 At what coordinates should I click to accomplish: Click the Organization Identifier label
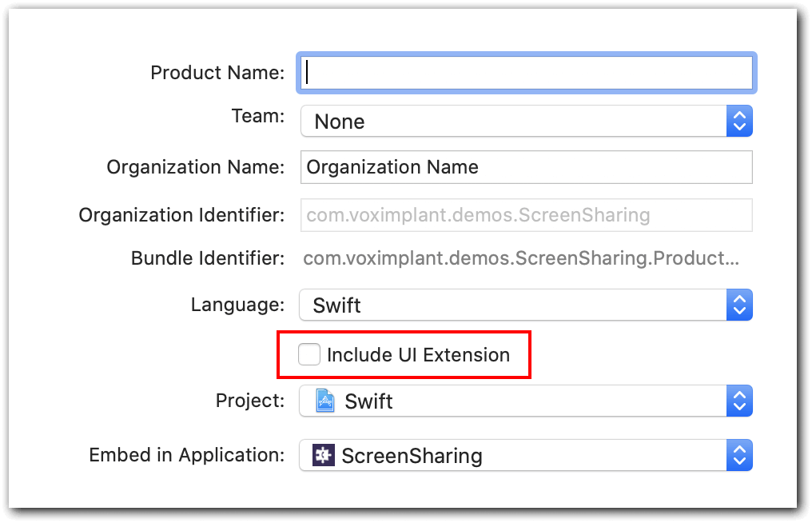click(181, 215)
